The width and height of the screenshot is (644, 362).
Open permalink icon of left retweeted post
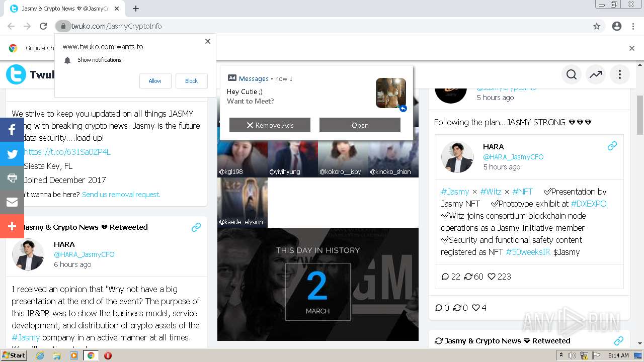pyautogui.click(x=196, y=227)
